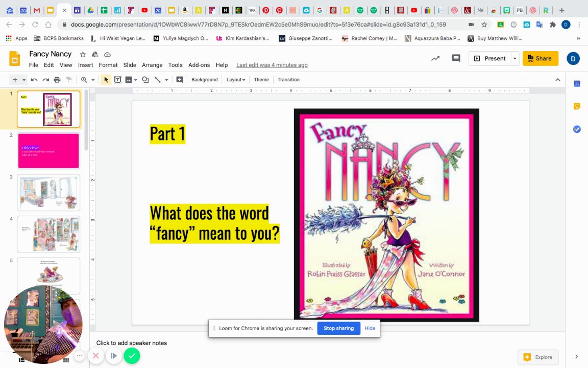Click the Loom cancel recording X button
The height and width of the screenshot is (368, 588).
pos(95,356)
